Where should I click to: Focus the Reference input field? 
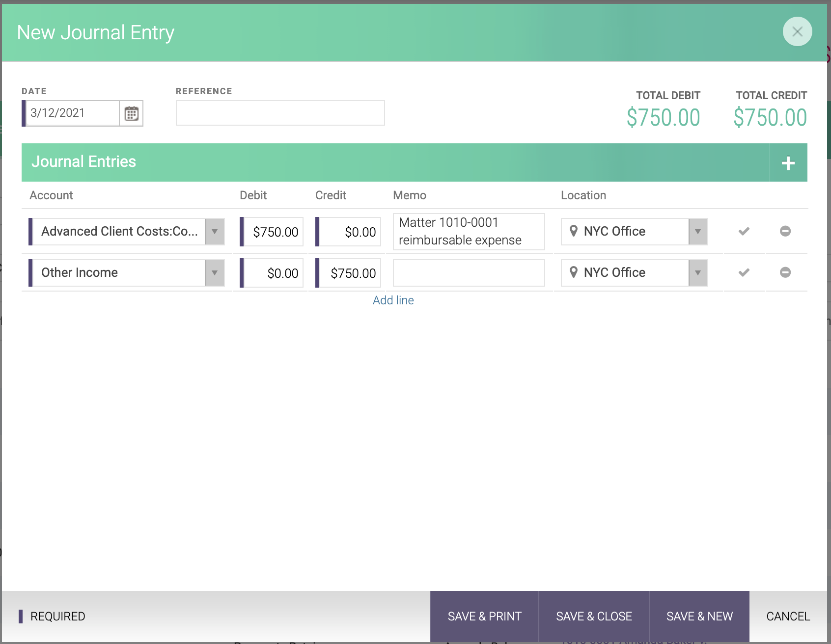(x=280, y=113)
